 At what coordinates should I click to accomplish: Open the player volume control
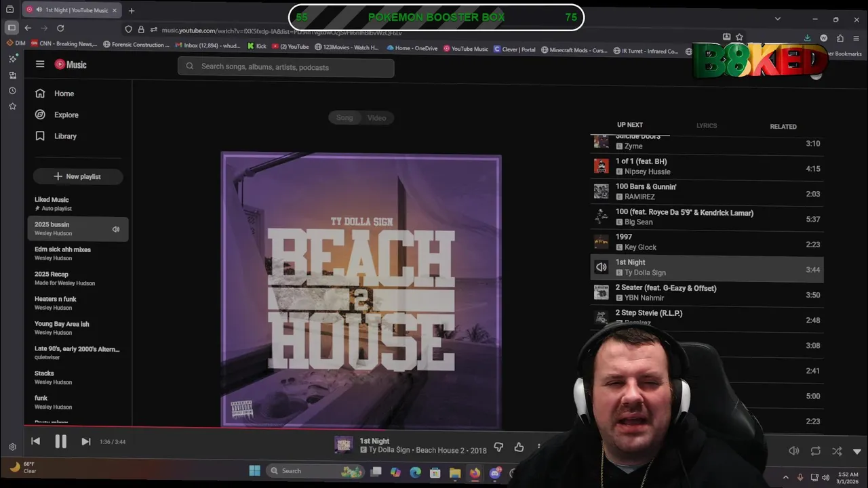click(793, 451)
